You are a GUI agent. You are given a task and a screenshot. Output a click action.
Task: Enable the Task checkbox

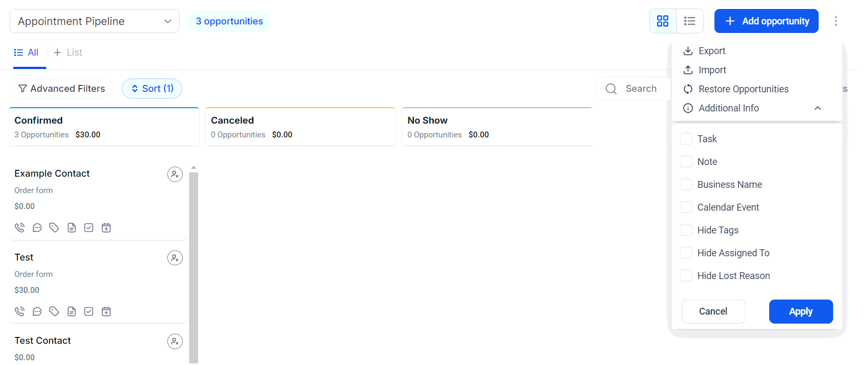(686, 139)
